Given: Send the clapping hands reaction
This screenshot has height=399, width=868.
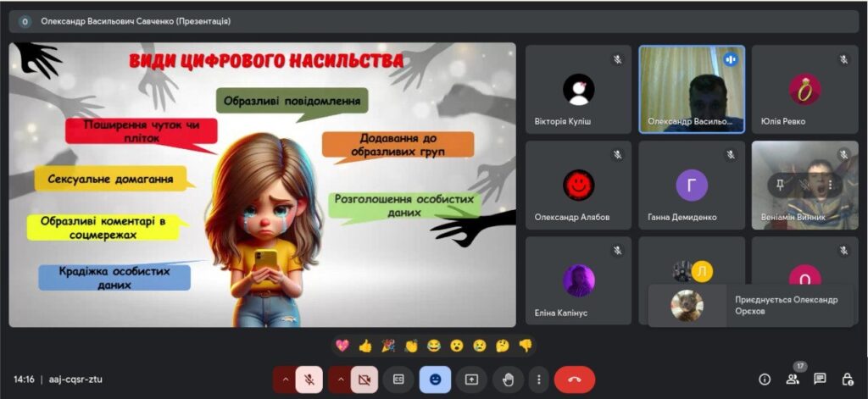Looking at the screenshot, I should pyautogui.click(x=411, y=346).
